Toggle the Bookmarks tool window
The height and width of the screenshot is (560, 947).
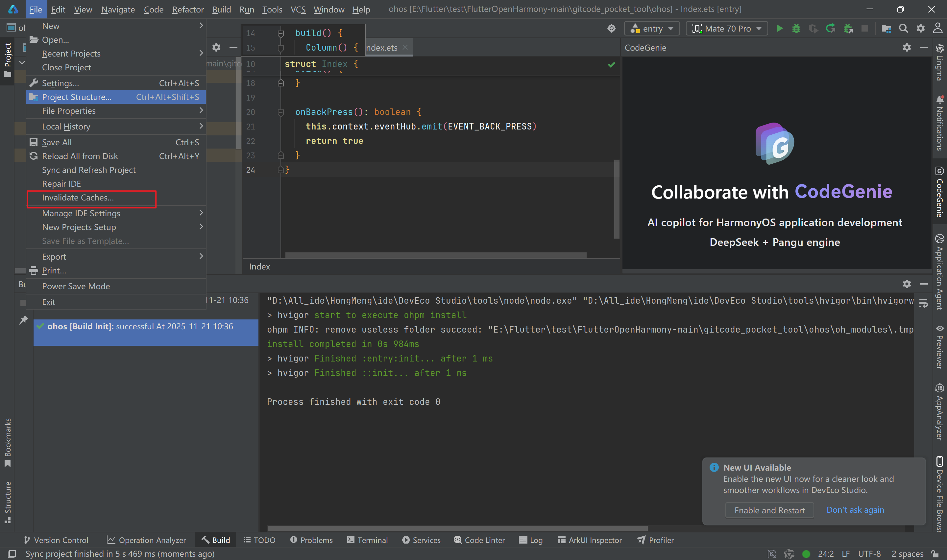coord(8,442)
